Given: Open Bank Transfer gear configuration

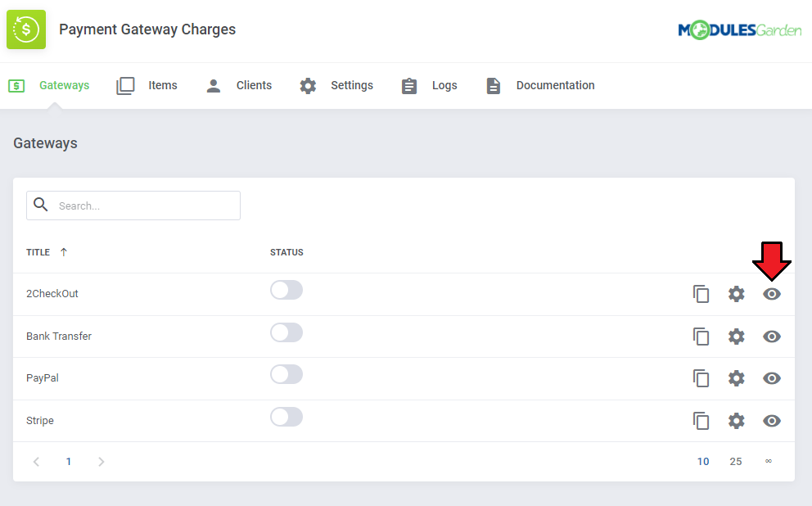Looking at the screenshot, I should (x=737, y=337).
